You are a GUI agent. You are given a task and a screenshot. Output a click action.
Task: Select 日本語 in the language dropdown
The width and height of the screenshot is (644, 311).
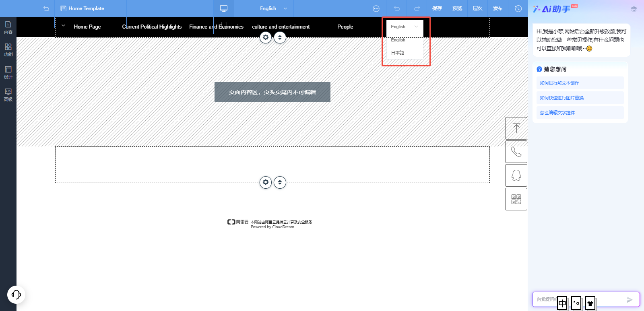coord(398,53)
